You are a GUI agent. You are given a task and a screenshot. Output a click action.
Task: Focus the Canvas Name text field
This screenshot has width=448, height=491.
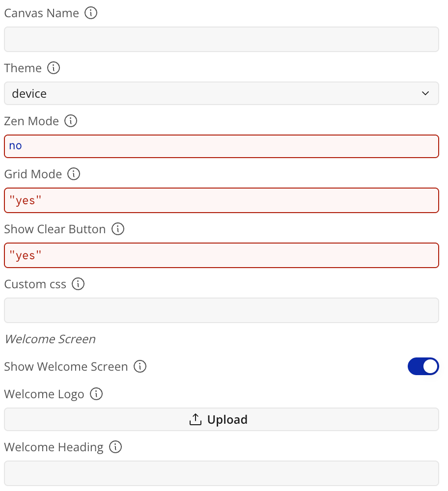(x=222, y=39)
